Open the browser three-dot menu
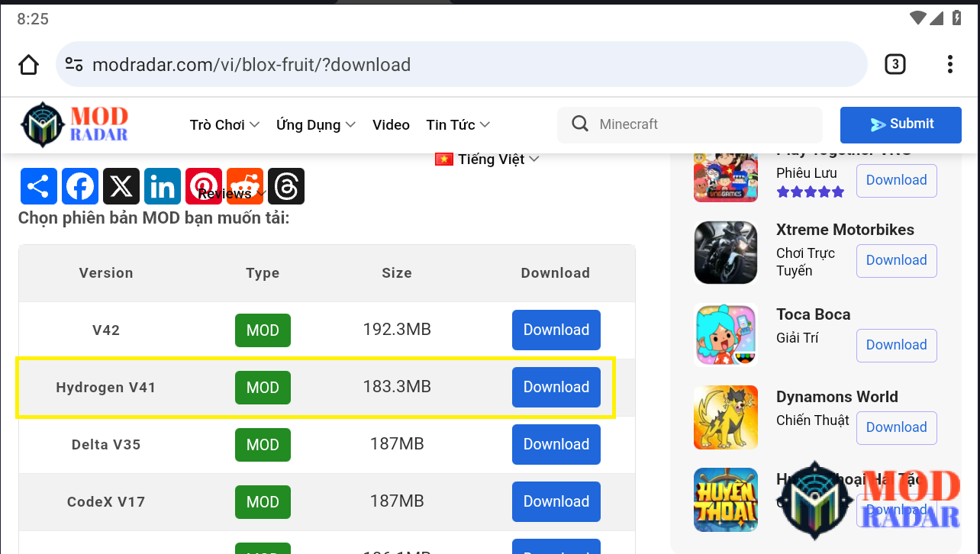This screenshot has height=554, width=980. click(x=949, y=64)
